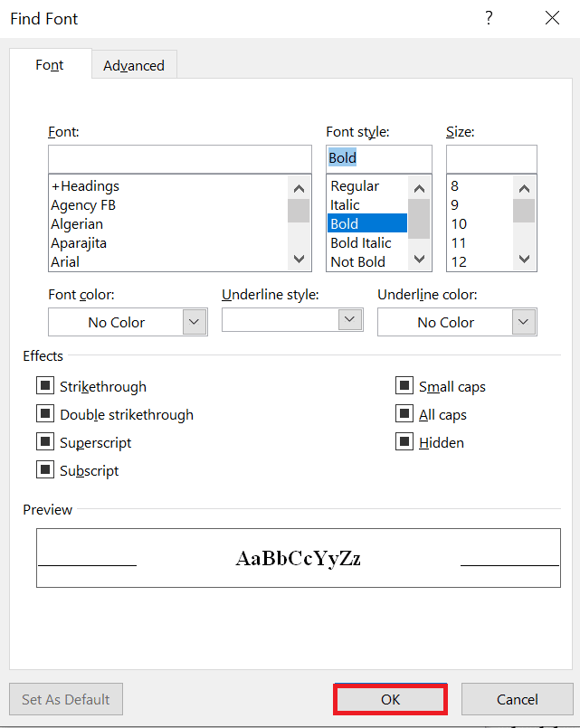Screen dimensions: 580x728
Task: Select Bold Italic in the Font style list
Action: tap(361, 243)
